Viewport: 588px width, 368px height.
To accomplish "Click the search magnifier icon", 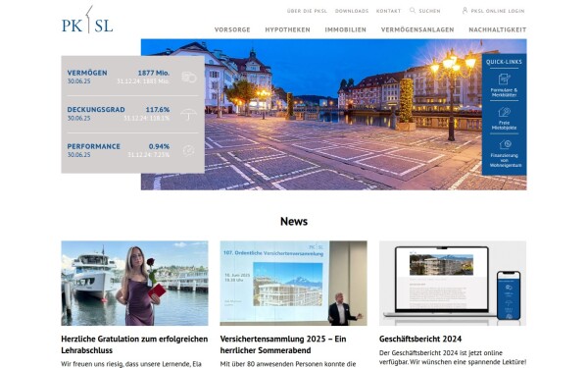I will pyautogui.click(x=413, y=11).
